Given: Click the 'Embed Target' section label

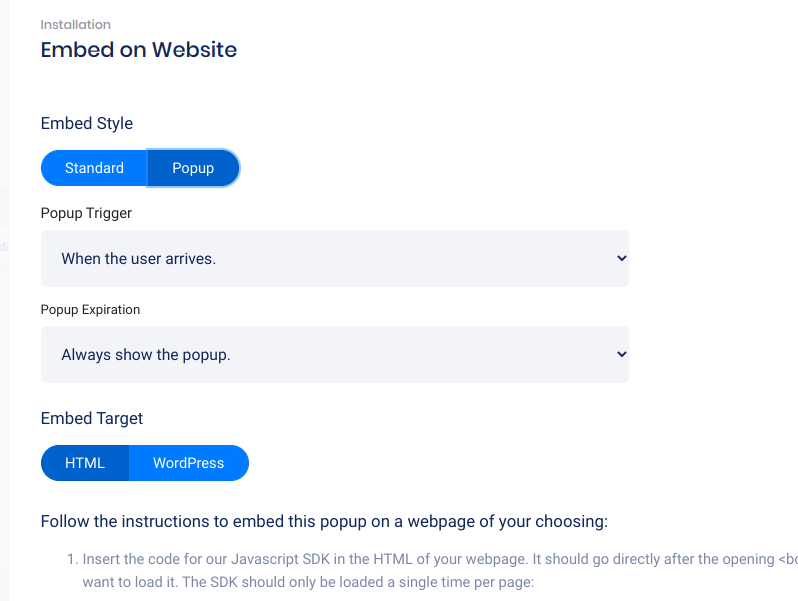Looking at the screenshot, I should coord(92,418).
